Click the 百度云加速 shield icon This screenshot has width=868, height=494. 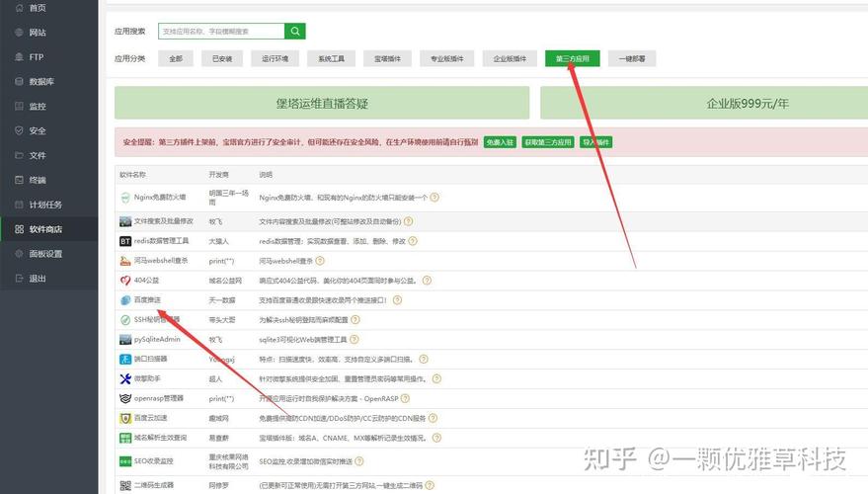tap(125, 418)
